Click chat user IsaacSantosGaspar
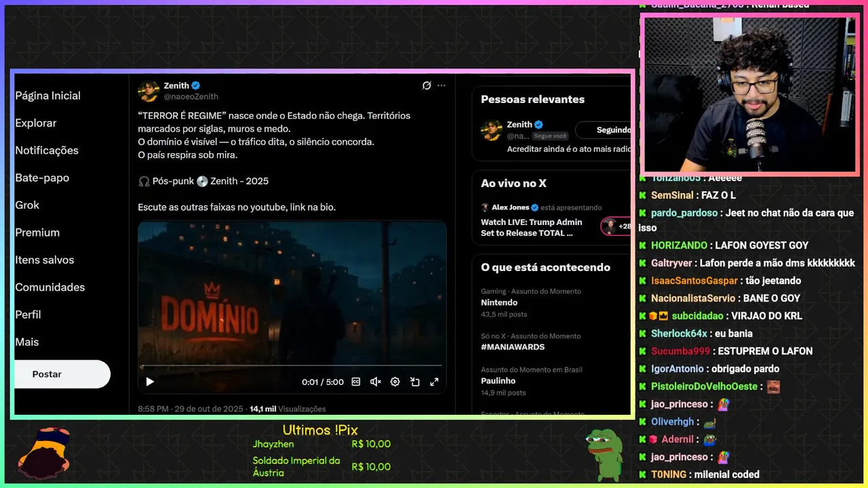868x488 pixels. tap(694, 281)
